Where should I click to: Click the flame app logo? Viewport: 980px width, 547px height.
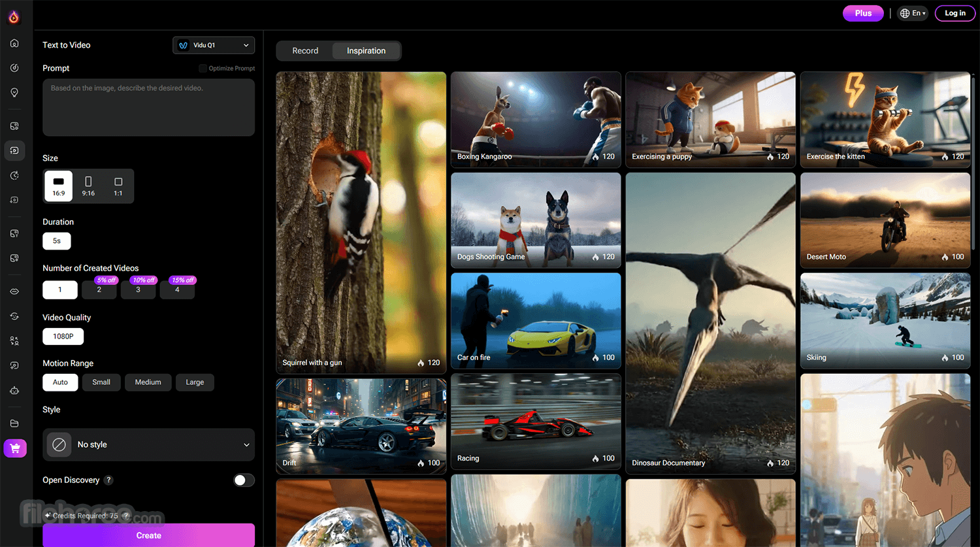14,17
